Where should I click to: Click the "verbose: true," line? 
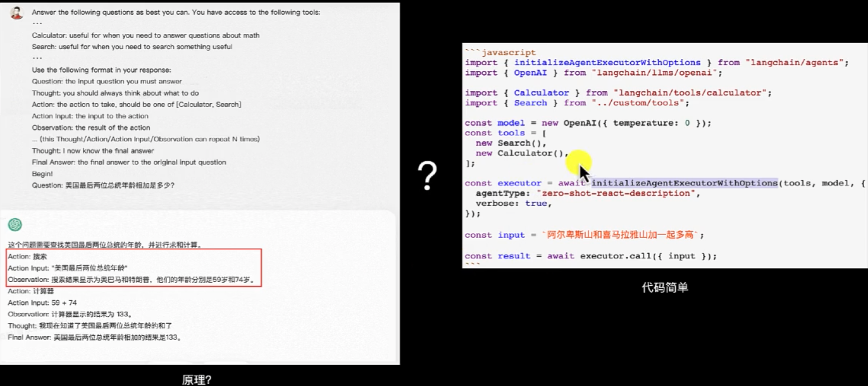(514, 203)
